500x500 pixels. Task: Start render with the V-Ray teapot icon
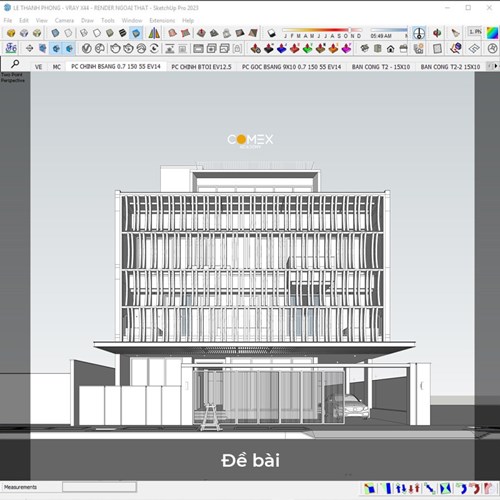point(115,49)
